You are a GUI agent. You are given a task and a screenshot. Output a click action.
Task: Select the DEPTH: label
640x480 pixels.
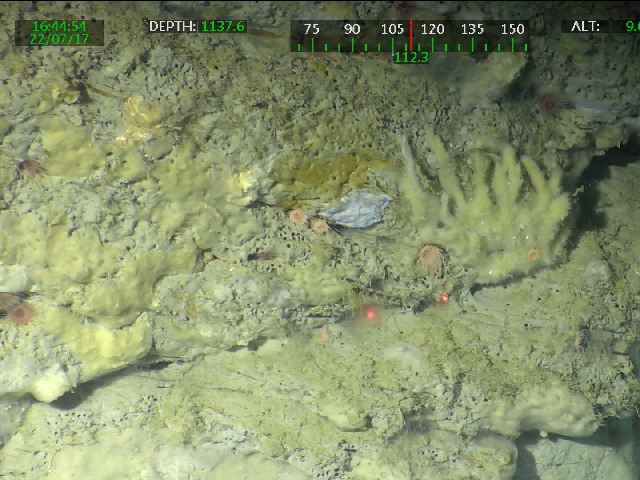(172, 27)
